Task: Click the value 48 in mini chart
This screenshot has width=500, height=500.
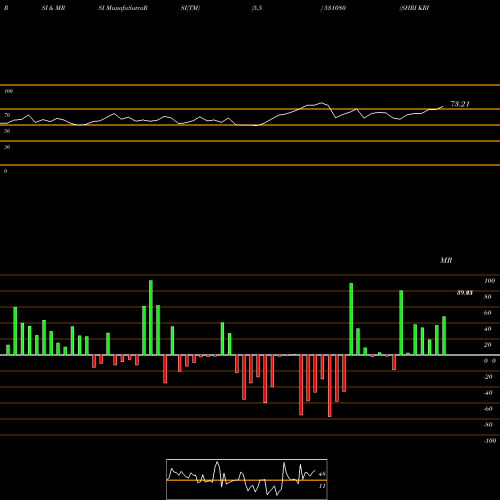Action: 322,474
